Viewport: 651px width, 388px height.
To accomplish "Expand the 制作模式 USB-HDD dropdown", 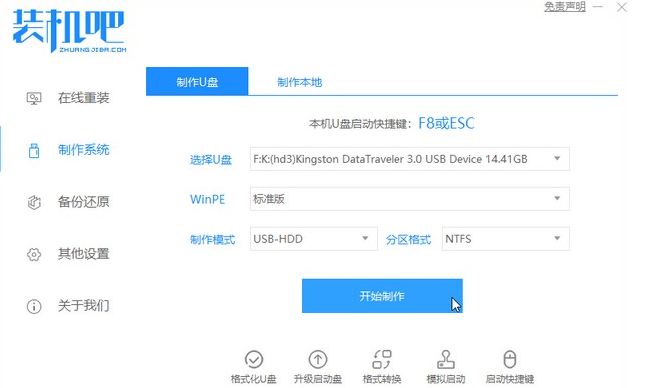I will [313, 239].
